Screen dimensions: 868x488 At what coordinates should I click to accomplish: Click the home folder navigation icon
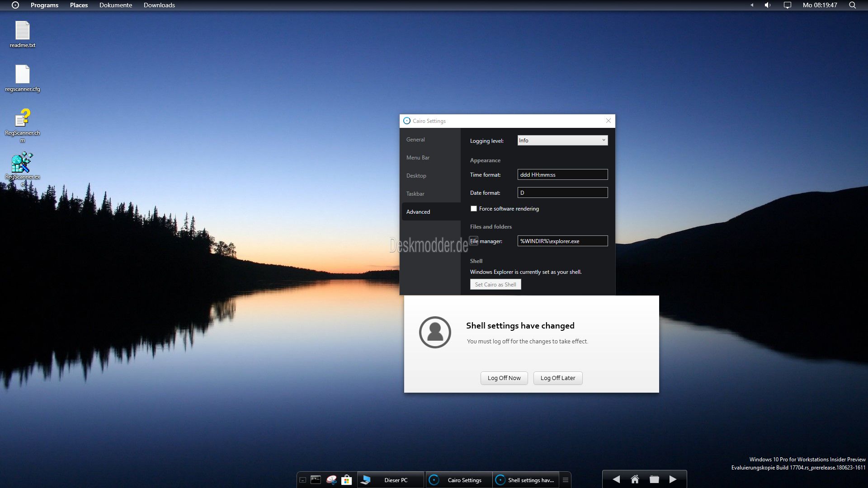click(635, 479)
